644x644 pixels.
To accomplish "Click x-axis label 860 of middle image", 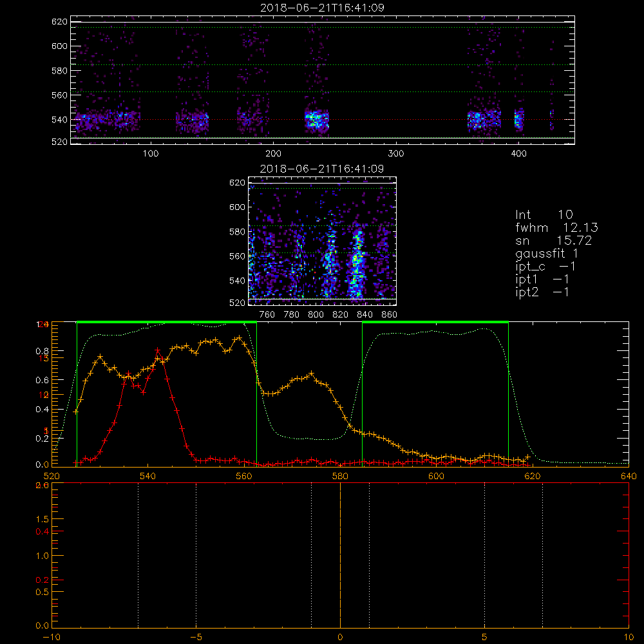I will pos(390,315).
